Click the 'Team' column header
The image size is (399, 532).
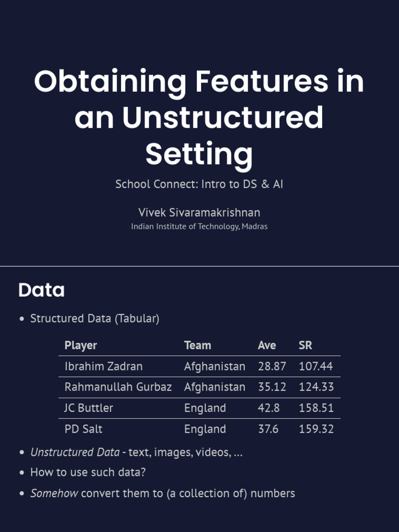pos(197,345)
